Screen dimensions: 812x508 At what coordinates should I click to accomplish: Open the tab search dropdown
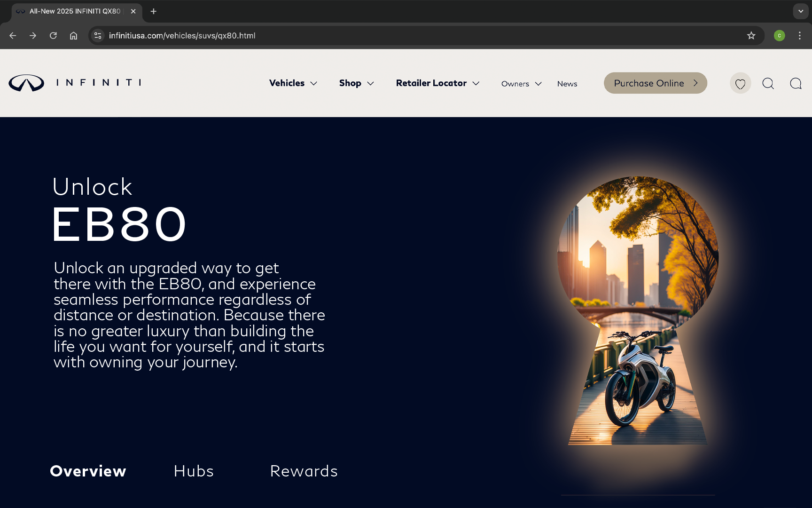pos(800,11)
